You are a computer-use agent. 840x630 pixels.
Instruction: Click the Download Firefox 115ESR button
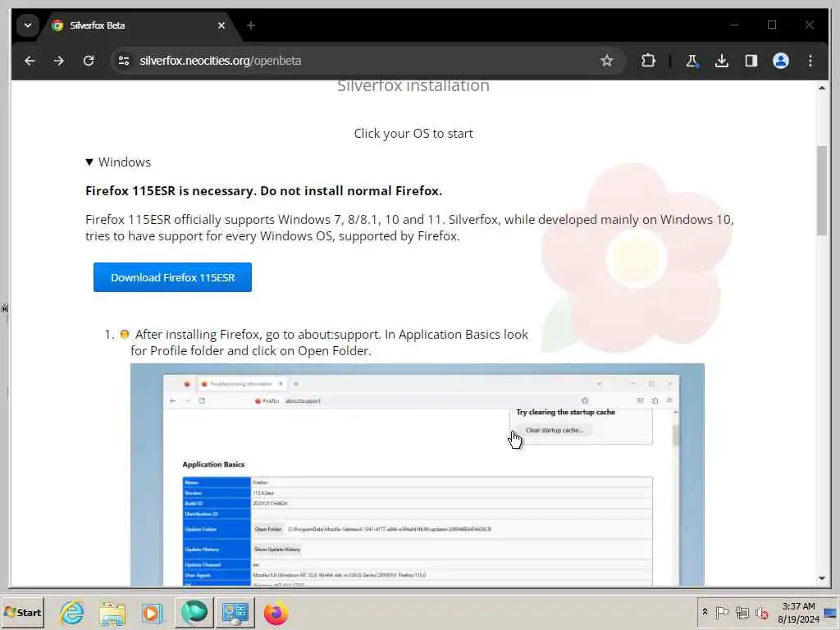[172, 277]
